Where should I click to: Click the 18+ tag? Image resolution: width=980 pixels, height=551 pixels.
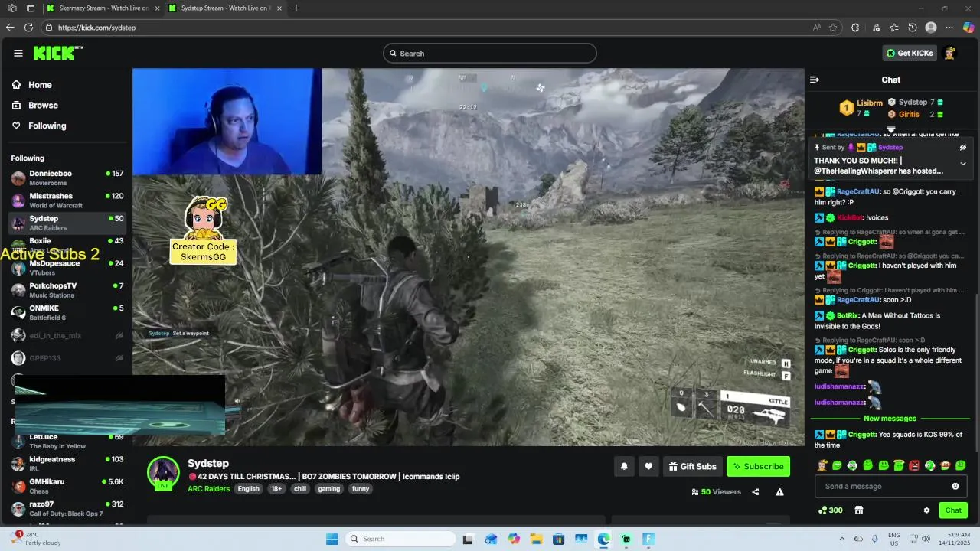pyautogui.click(x=276, y=488)
